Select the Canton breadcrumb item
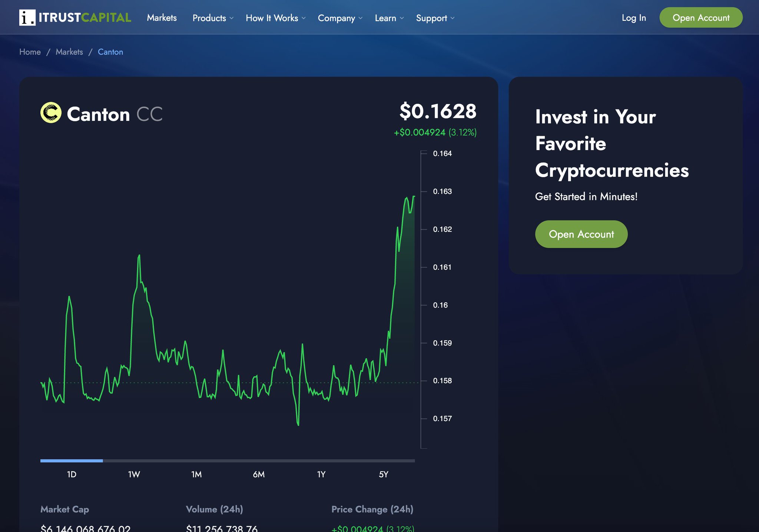The image size is (759, 532). (x=110, y=52)
